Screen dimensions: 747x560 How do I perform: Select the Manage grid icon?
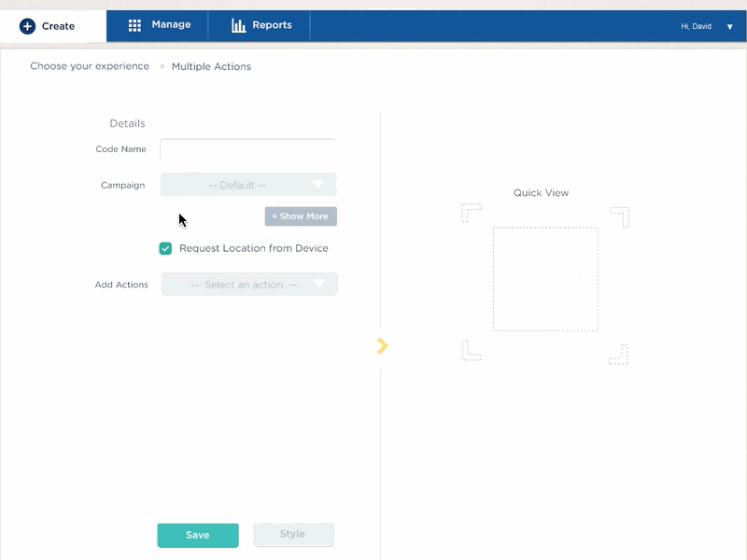pos(135,25)
